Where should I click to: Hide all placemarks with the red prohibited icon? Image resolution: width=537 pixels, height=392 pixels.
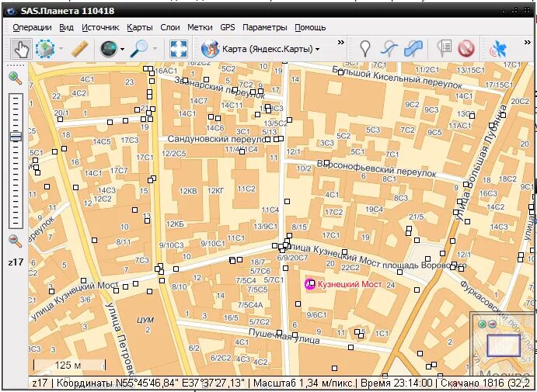(466, 49)
